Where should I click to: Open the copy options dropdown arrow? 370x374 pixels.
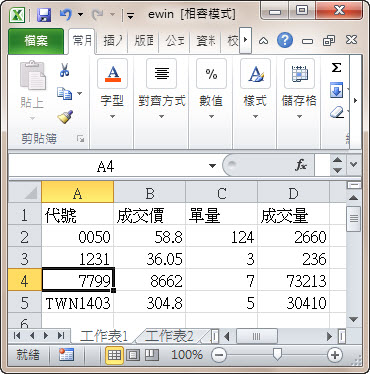[x=79, y=93]
